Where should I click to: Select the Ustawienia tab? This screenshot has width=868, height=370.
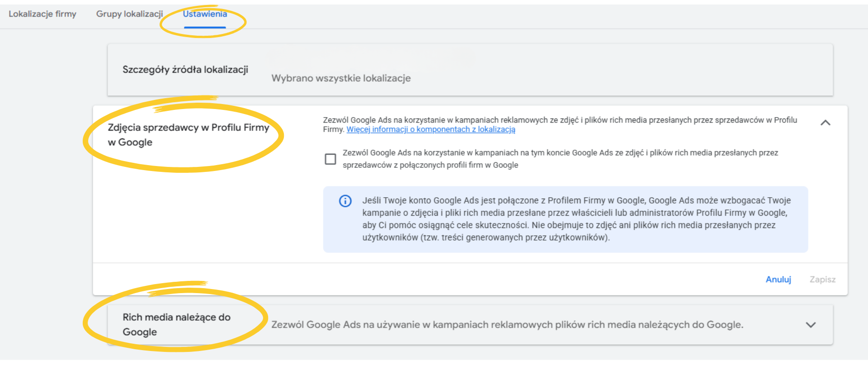[205, 14]
